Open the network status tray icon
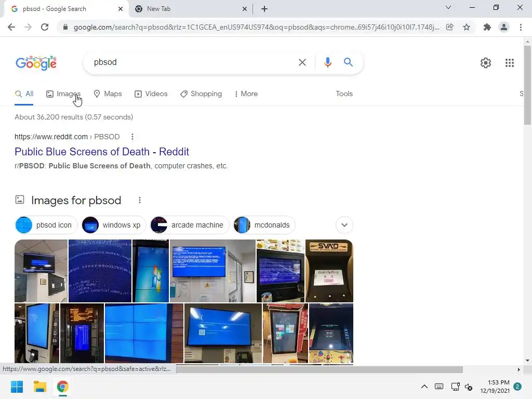 455,387
